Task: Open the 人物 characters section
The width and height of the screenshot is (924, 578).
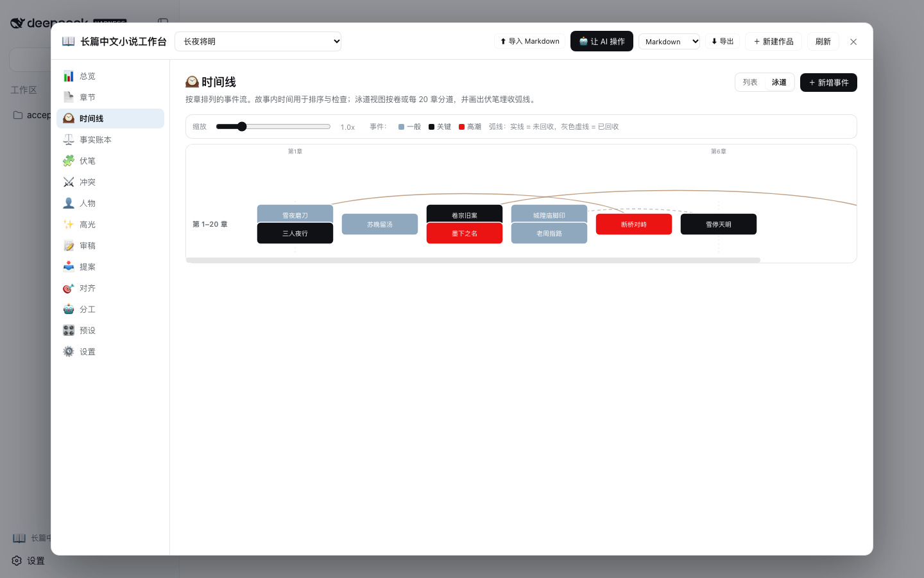Action: click(110, 203)
